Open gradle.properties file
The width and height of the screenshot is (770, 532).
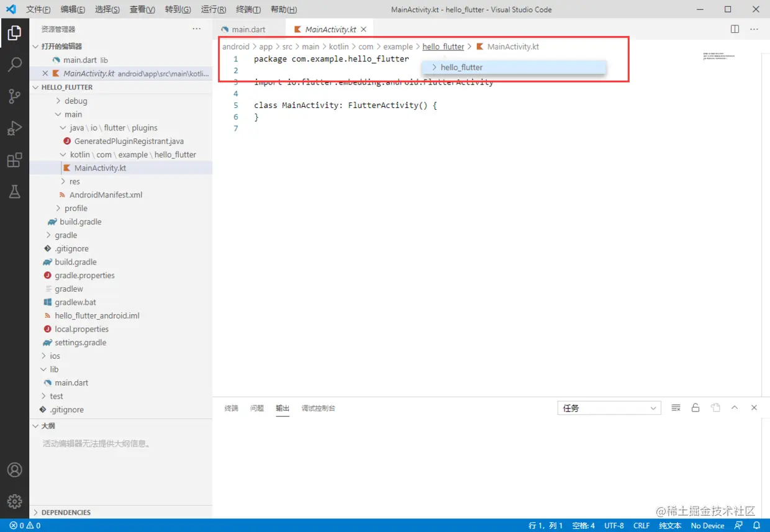tap(84, 276)
